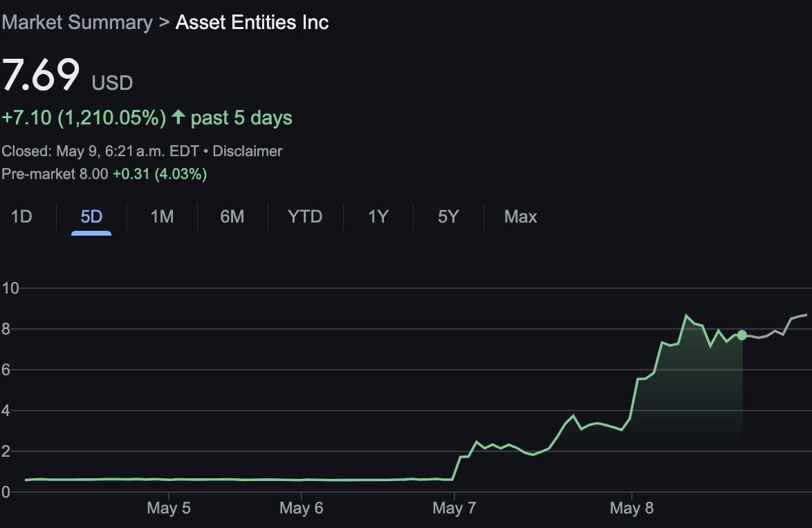This screenshot has height=528, width=812.
Task: Click the May 7 axis label
Action: (x=454, y=508)
